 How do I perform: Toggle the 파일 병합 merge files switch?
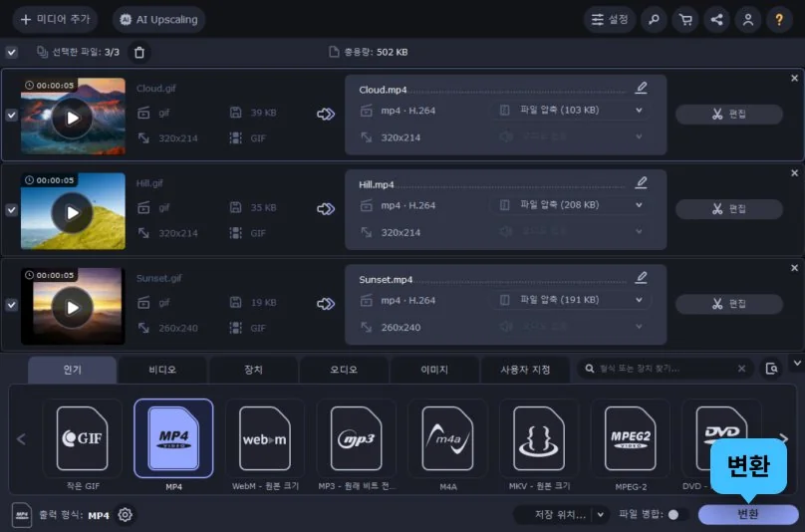click(676, 514)
